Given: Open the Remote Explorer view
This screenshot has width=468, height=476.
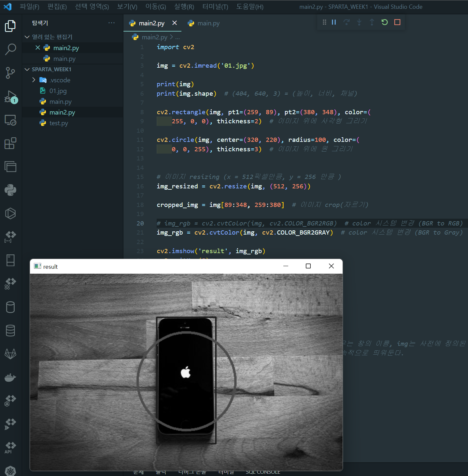Looking at the screenshot, I should point(10,120).
